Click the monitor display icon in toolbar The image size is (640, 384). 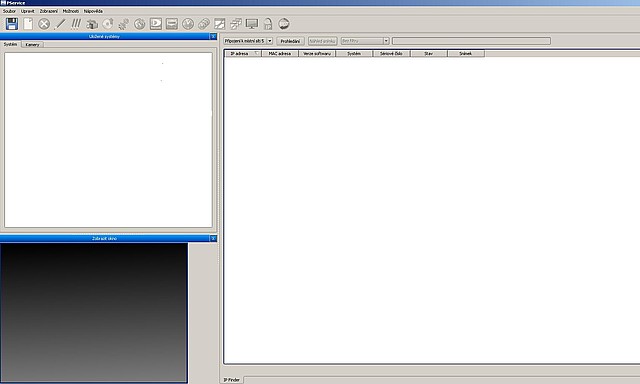(252, 24)
